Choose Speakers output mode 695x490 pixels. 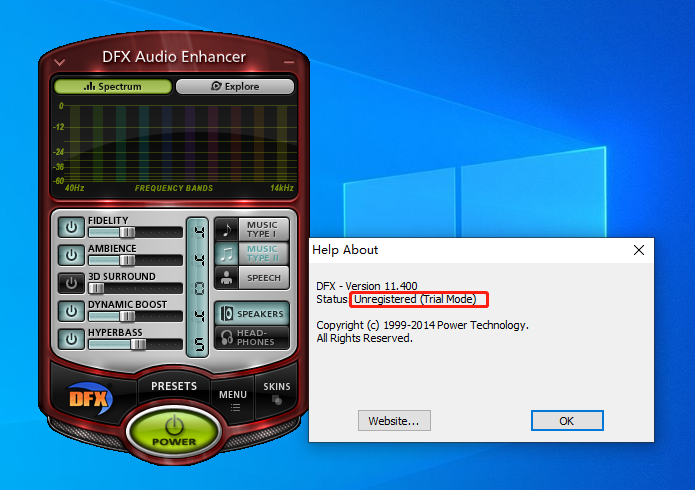tap(252, 314)
